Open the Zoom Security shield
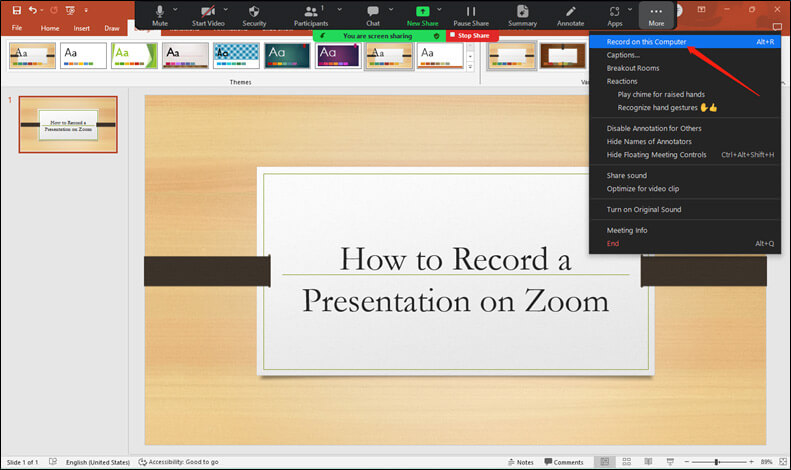The image size is (791, 470). point(254,15)
